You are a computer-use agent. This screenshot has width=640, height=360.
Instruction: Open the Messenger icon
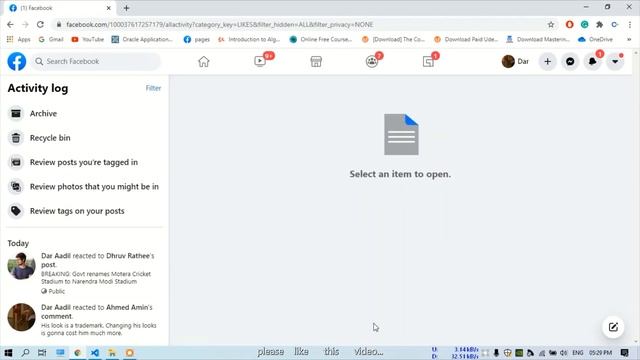(570, 62)
